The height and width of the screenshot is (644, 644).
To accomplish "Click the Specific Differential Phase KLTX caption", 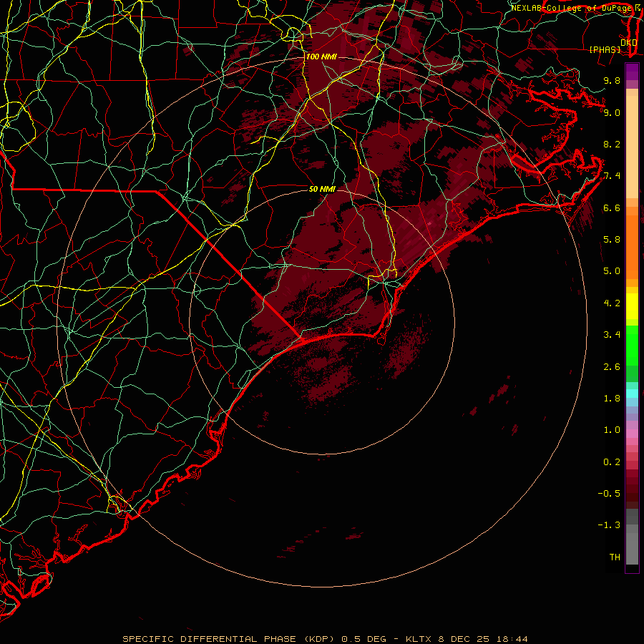I will [x=325, y=639].
